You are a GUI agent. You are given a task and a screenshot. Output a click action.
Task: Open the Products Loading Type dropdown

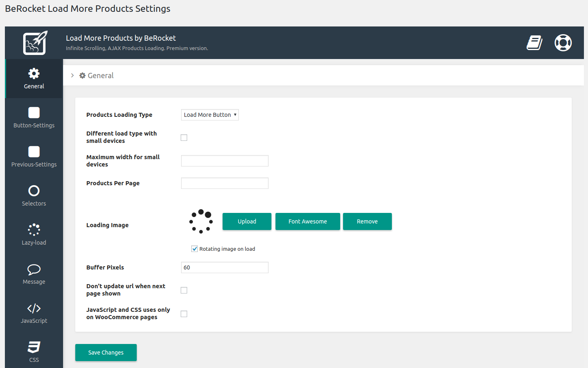pos(210,115)
